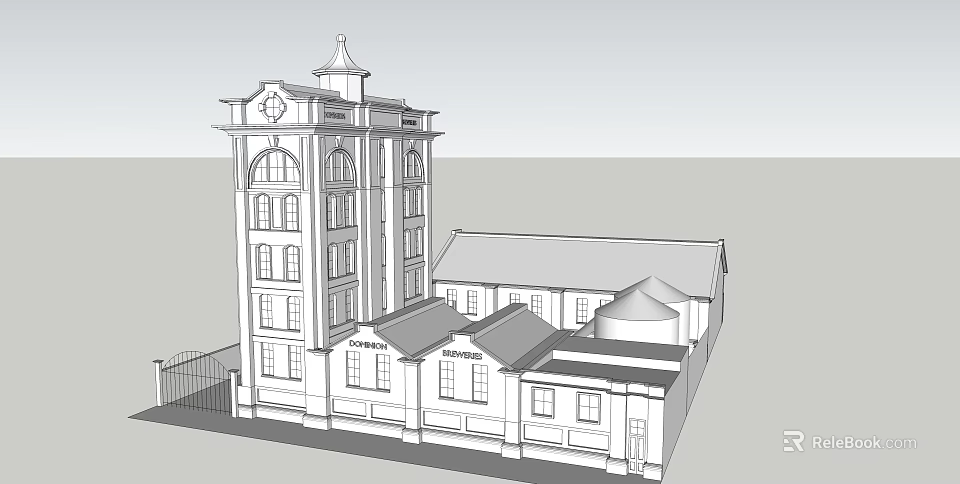Viewport: 960px width, 484px height.
Task: Select the arched iron gate beside the tower
Action: pyautogui.click(x=195, y=381)
